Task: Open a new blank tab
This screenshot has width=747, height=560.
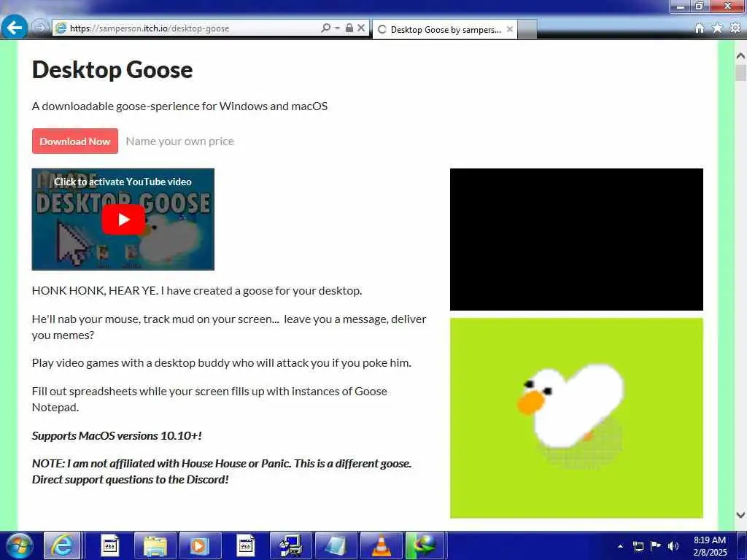Action: (527, 29)
